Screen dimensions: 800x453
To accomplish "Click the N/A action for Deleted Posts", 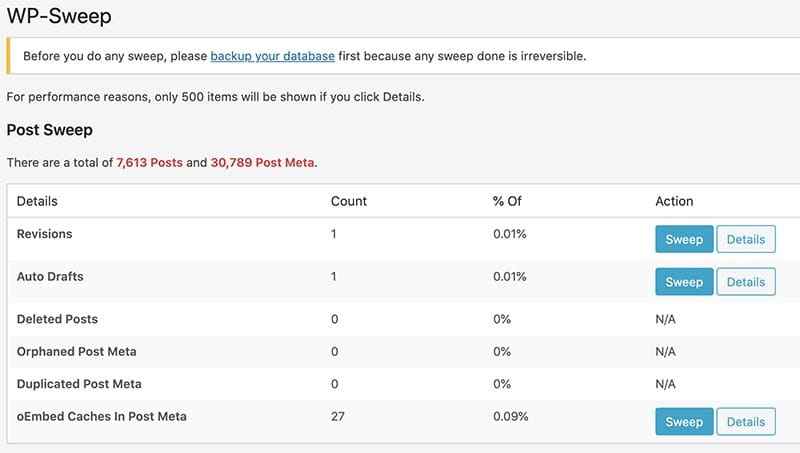I will (x=665, y=319).
